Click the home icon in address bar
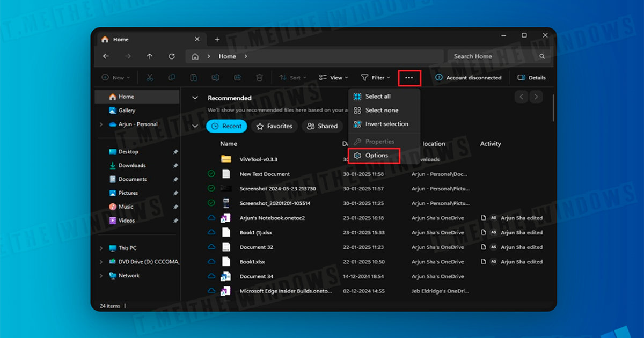The width and height of the screenshot is (644, 338). pyautogui.click(x=195, y=56)
